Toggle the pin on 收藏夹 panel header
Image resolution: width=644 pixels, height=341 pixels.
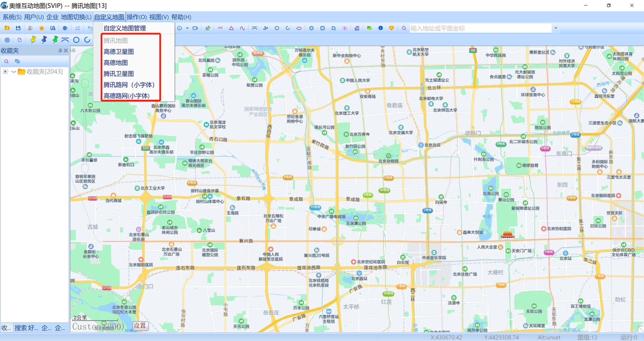60,51
